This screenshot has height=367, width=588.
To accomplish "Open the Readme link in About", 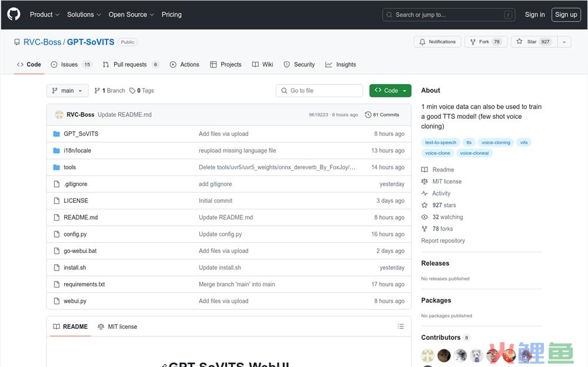I will pos(437,169).
